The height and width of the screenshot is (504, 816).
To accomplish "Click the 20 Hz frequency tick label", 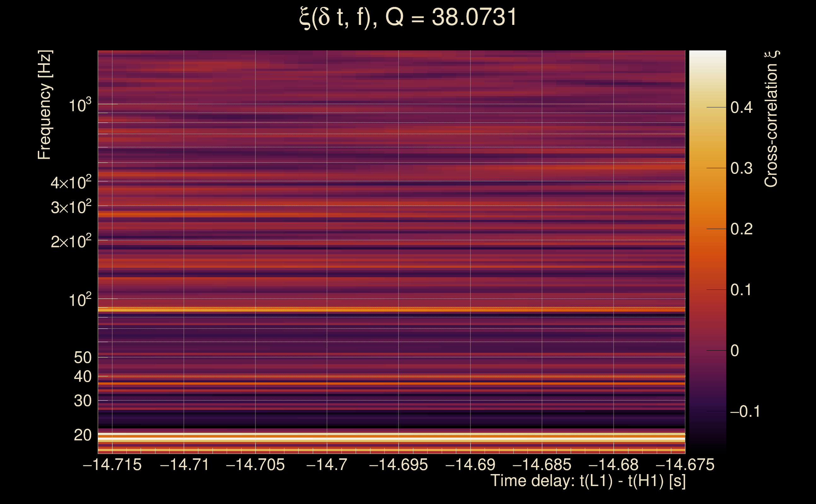I will coord(82,435).
